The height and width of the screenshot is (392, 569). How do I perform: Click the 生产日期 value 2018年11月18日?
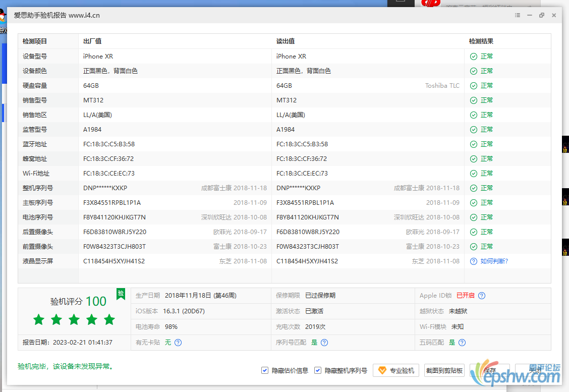click(x=201, y=296)
